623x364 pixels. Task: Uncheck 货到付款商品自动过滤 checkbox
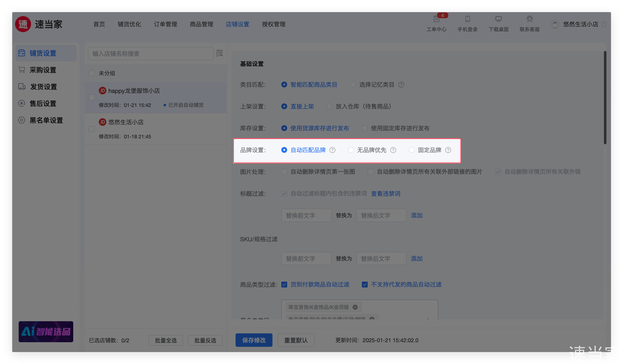pos(284,285)
